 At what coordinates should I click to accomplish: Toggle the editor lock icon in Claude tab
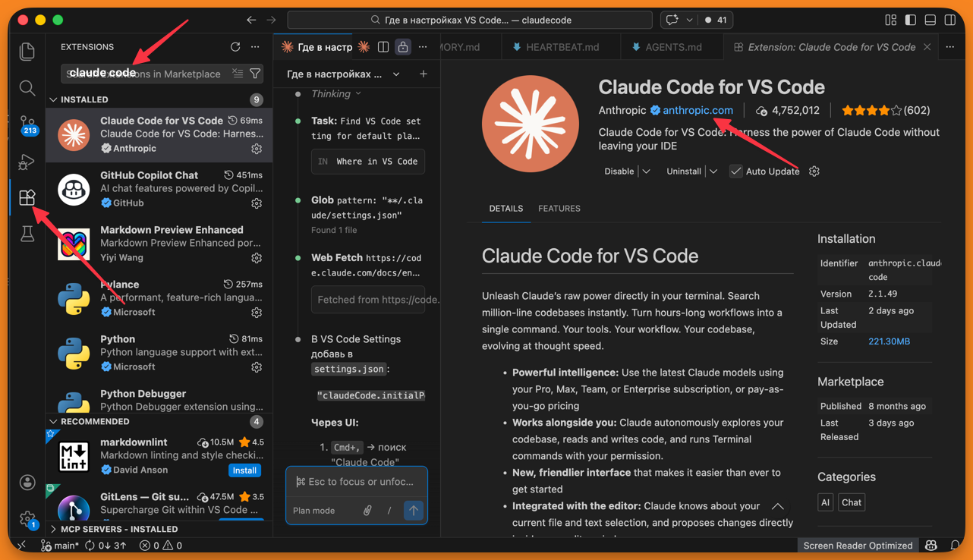tap(403, 46)
